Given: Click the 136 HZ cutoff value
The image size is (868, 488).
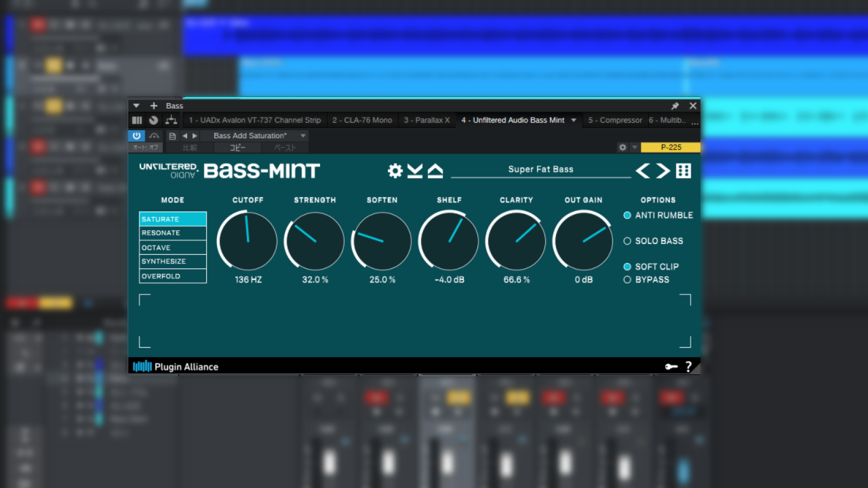Looking at the screenshot, I should 248,279.
